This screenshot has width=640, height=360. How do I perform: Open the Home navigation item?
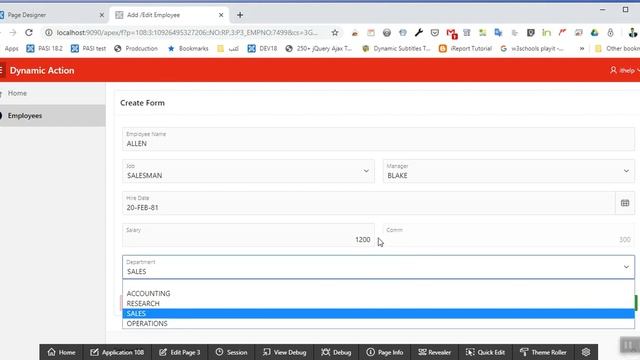[x=53, y=93]
